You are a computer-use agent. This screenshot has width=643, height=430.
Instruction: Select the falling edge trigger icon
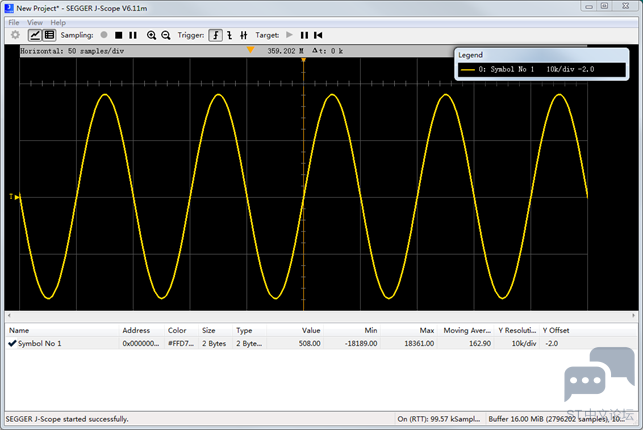coord(230,35)
